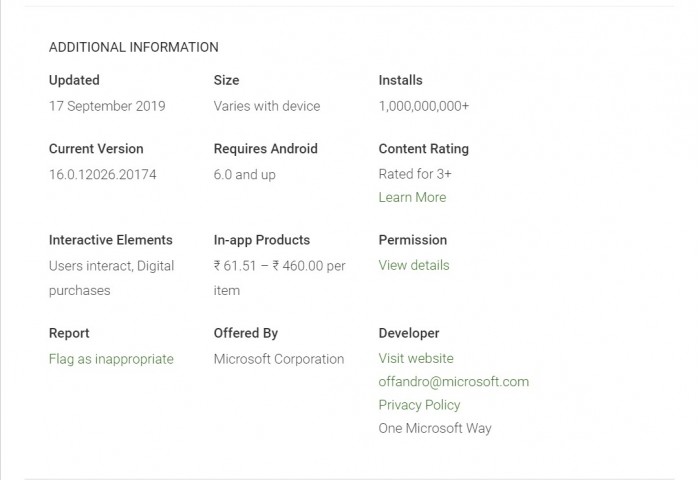This screenshot has width=700, height=480.
Task: Open the developer's Visit website link
Action: coord(416,358)
